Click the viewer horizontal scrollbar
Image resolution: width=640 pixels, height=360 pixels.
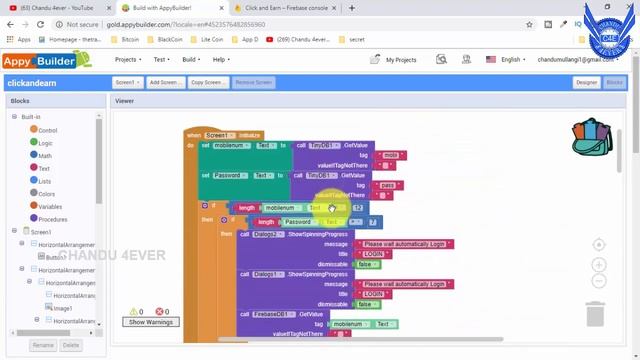coord(360,339)
